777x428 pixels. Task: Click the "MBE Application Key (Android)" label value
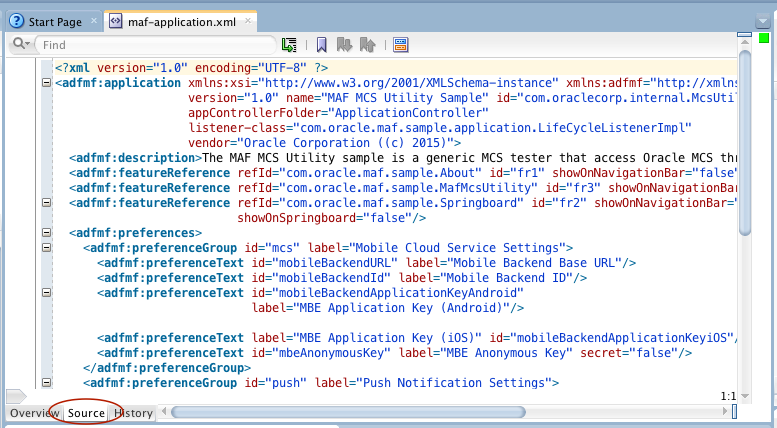click(401, 308)
